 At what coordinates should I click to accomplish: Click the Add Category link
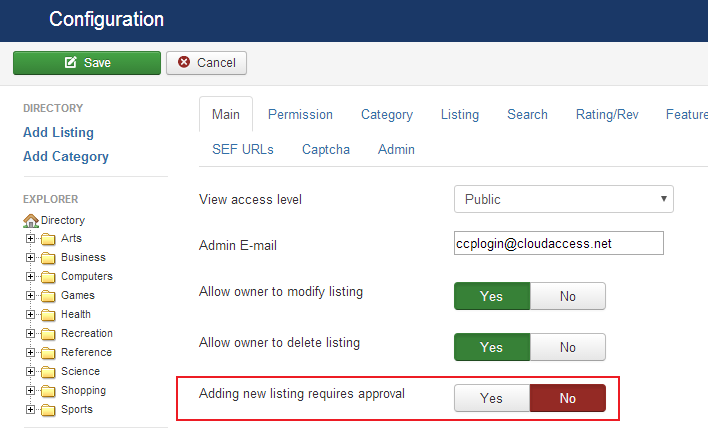coord(66,157)
